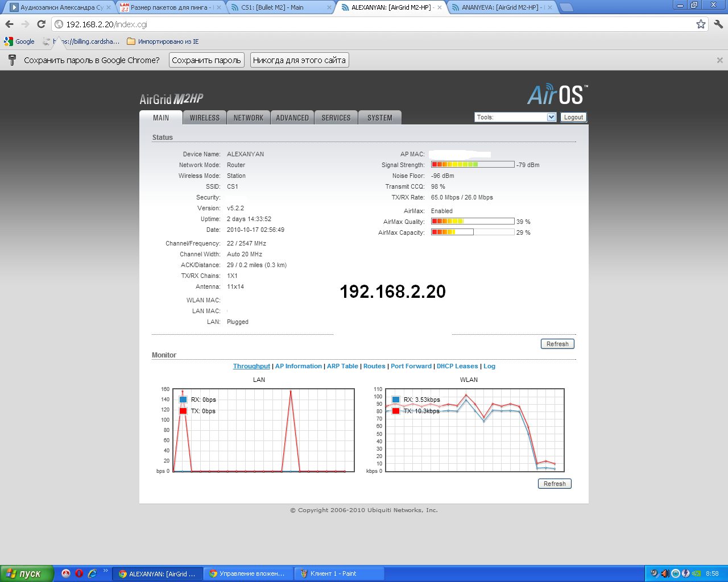Screen dimensions: 728x582
Task: Go back with the browser back arrow
Action: pos(9,24)
